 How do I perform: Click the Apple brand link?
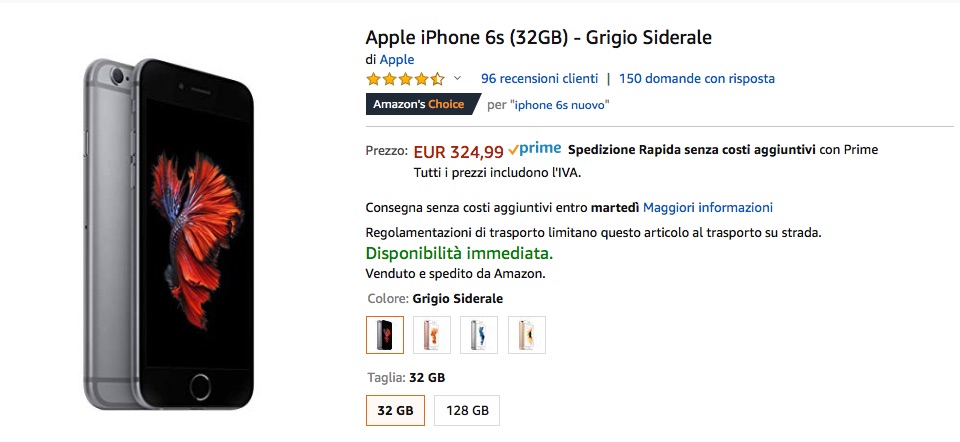397,60
